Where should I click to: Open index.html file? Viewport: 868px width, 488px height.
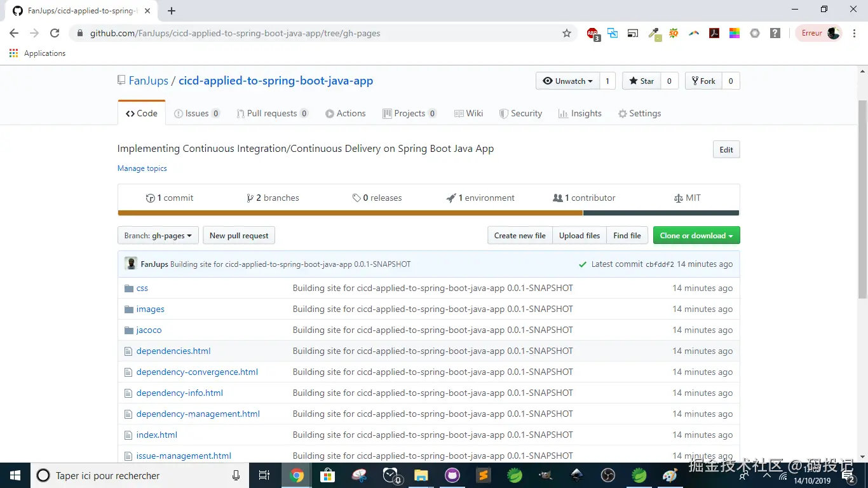pos(157,435)
